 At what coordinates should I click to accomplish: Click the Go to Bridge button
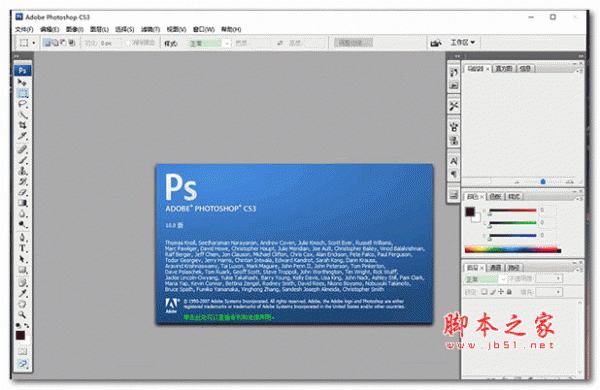436,43
